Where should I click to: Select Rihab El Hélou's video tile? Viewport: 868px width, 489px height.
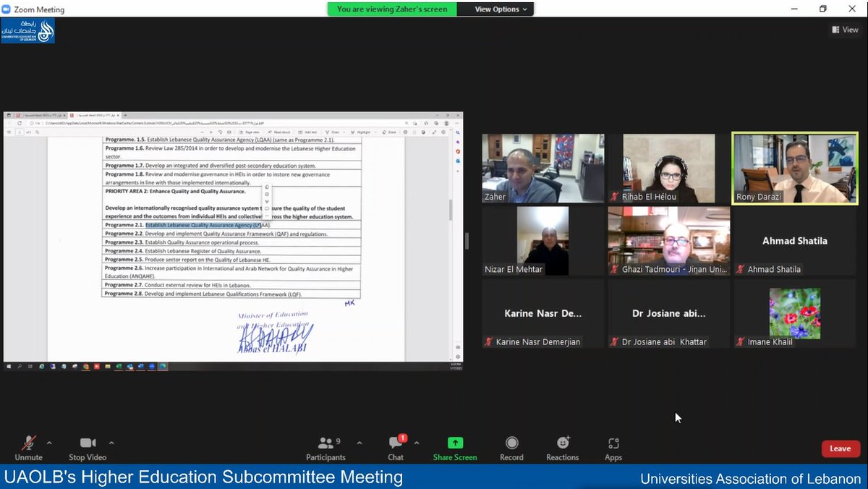(669, 168)
